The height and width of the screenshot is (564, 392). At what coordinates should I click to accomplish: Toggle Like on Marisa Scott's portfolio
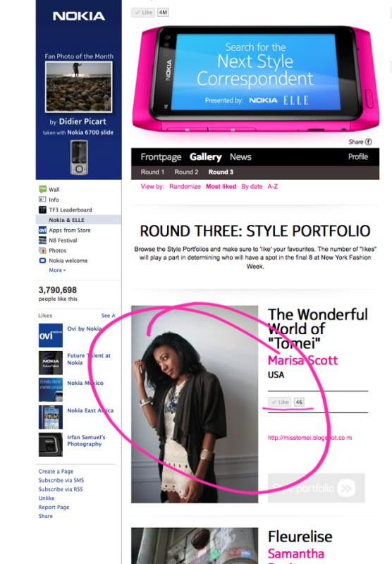coord(279,402)
